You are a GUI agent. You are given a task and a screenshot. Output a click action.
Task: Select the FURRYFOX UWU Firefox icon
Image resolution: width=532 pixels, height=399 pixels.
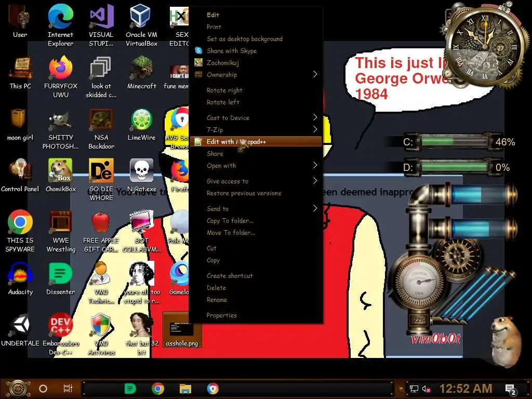coord(61,76)
